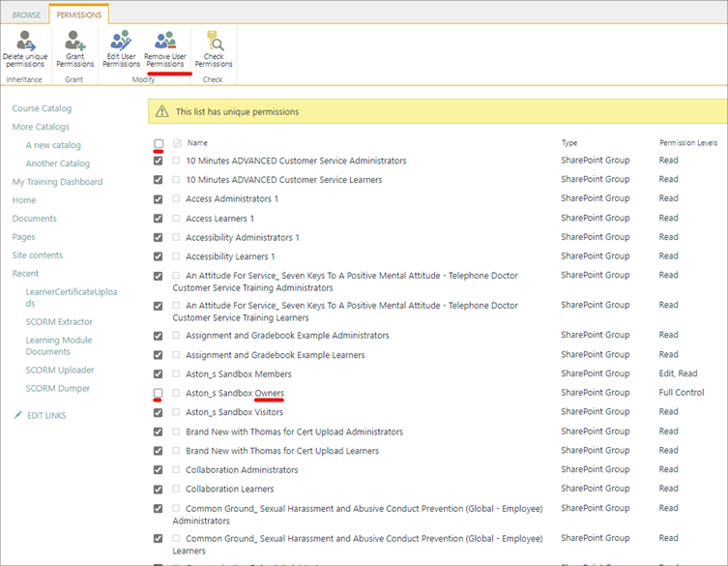Click the Grant Permissions icon
This screenshot has height=566, width=728.
coord(74,42)
